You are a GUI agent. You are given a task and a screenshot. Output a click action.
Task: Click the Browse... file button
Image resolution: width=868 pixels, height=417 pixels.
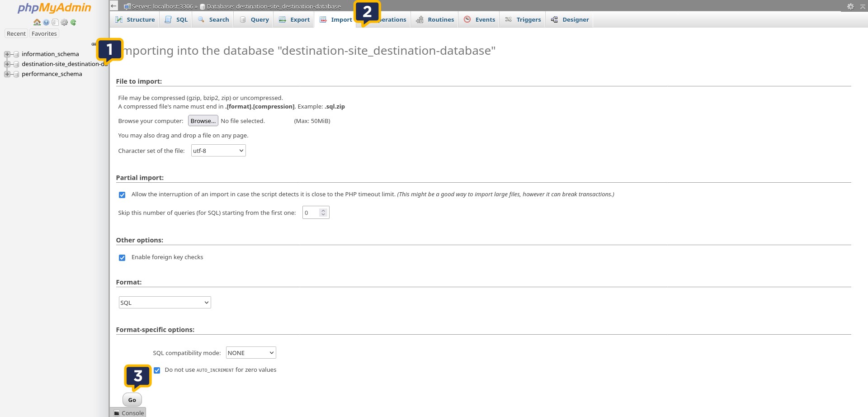point(203,121)
